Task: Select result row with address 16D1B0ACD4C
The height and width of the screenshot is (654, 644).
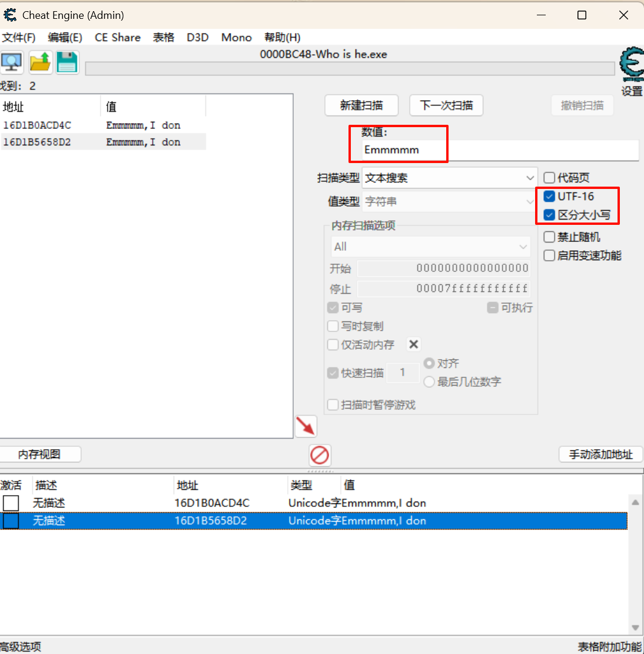Action: click(104, 125)
